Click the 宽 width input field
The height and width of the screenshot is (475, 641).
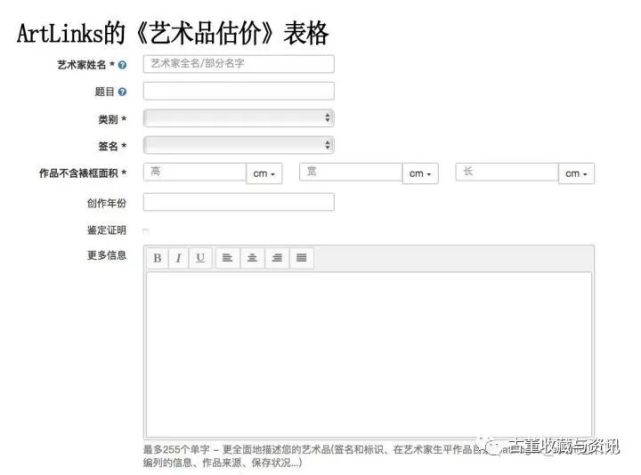pyautogui.click(x=351, y=172)
